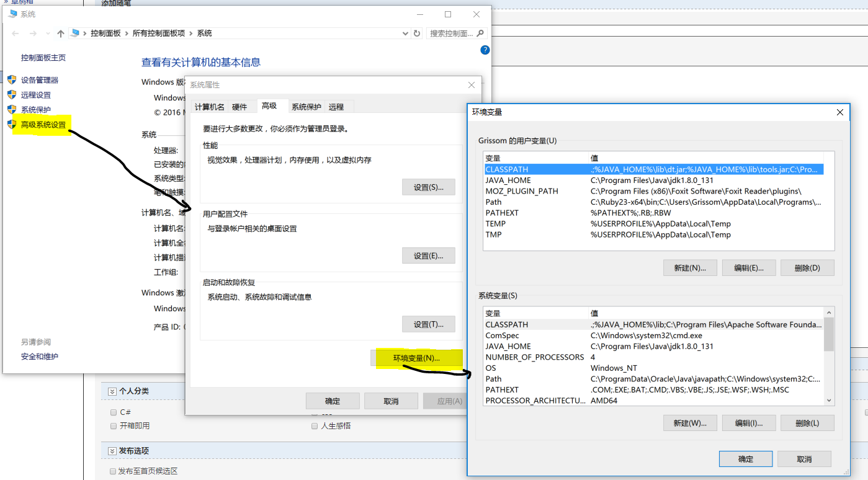868x480 pixels.
Task: Switch to the 系统保护 tab
Action: 306,107
